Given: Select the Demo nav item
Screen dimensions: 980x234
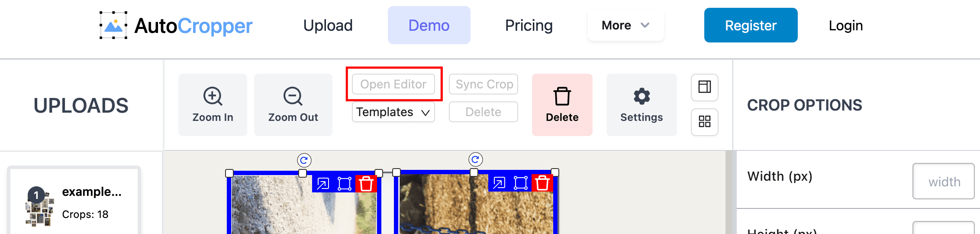Looking at the screenshot, I should pyautogui.click(x=429, y=25).
